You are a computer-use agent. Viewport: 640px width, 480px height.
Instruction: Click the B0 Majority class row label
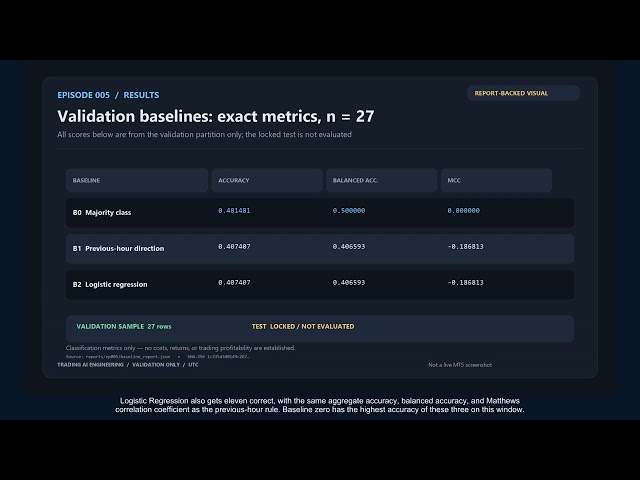point(102,212)
